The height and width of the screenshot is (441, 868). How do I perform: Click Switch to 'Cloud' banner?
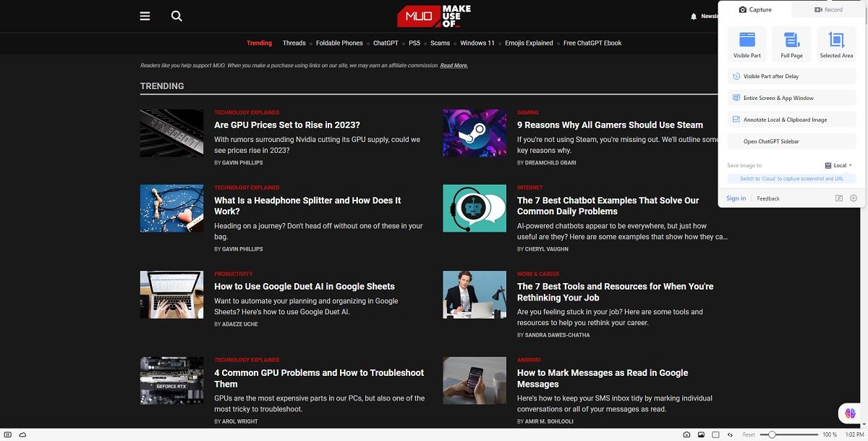(791, 179)
